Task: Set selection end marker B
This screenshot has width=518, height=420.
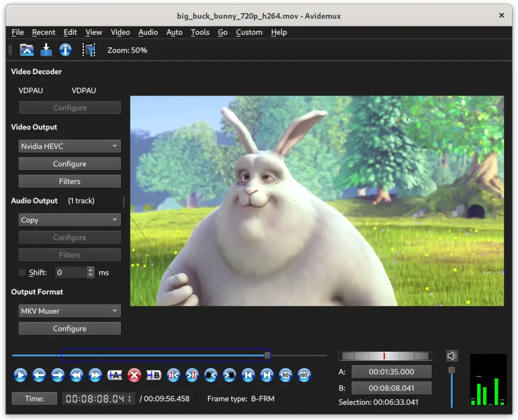Action: coord(153,375)
